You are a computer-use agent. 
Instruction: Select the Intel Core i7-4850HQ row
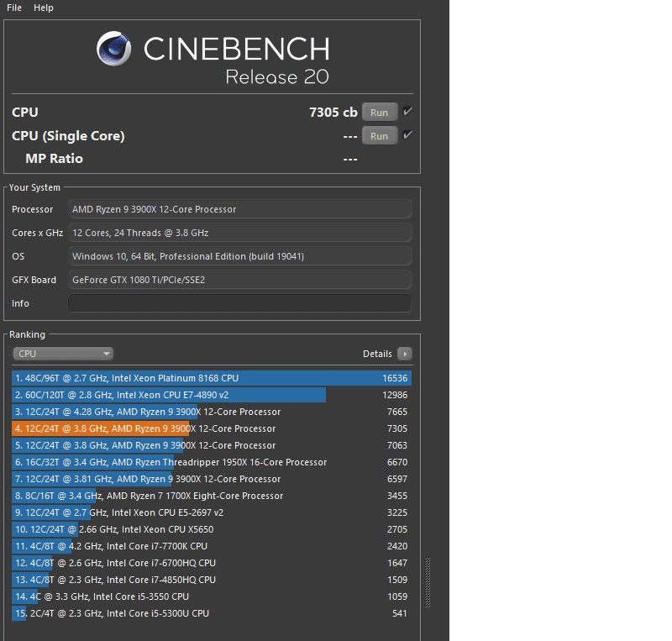(212, 580)
